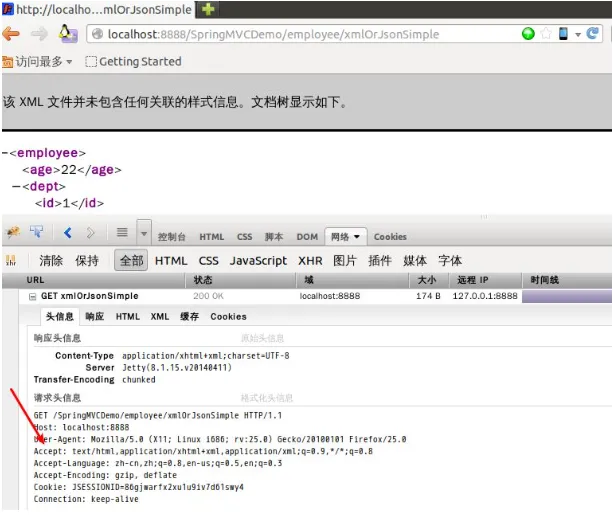This screenshot has width=613, height=516.
Task: Click the address bar URL field
Action: 300,34
